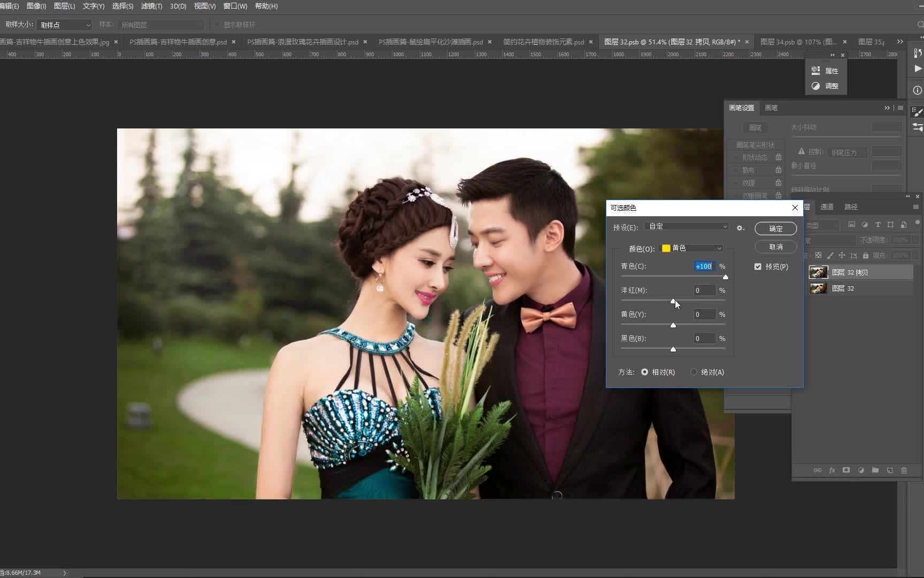Click 洋红(M) value input field
The image size is (924, 578).
click(x=704, y=290)
